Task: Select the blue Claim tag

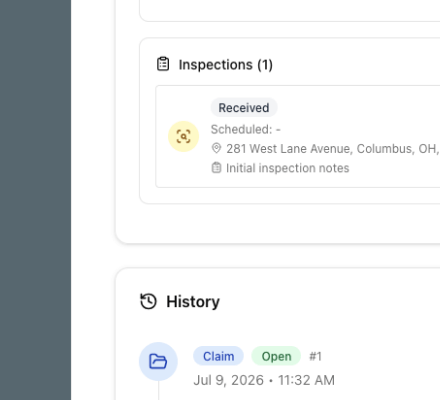Action: coord(218,356)
